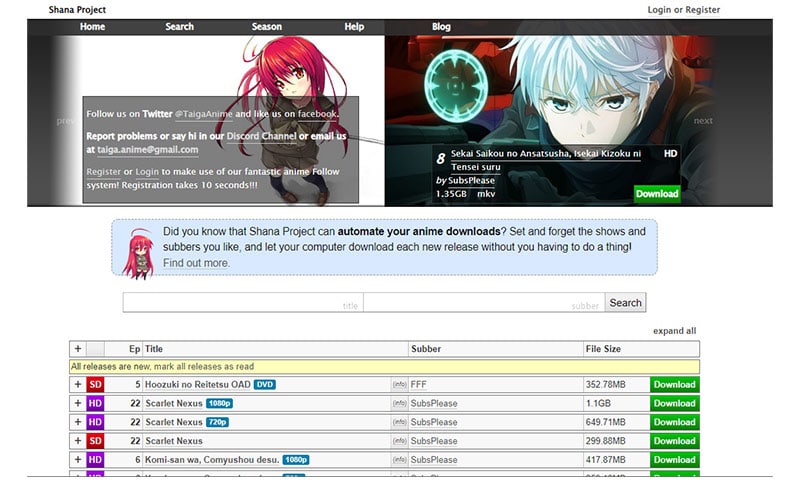
Task: Click the taiga.anime@gmail.com email link
Action: pyautogui.click(x=147, y=149)
